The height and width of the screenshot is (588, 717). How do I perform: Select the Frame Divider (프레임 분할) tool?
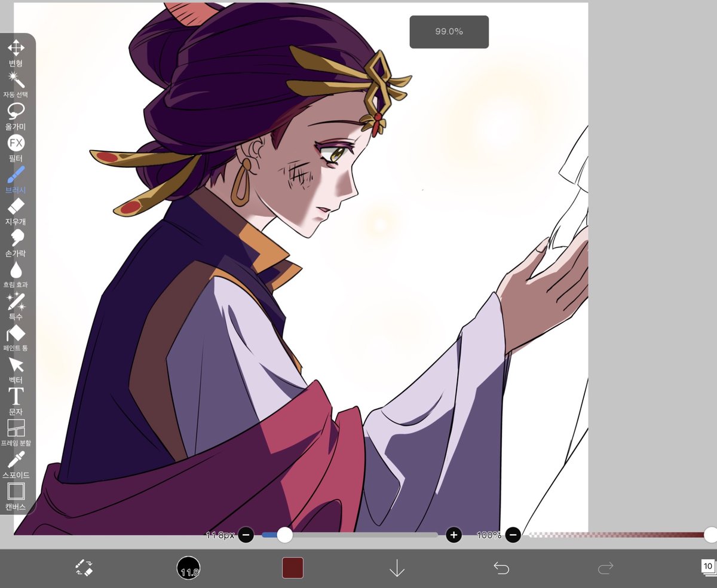(x=16, y=433)
